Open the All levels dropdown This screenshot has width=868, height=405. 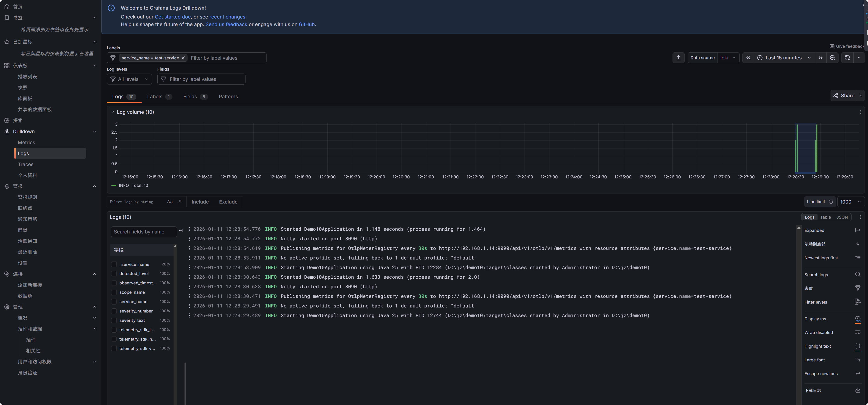129,79
